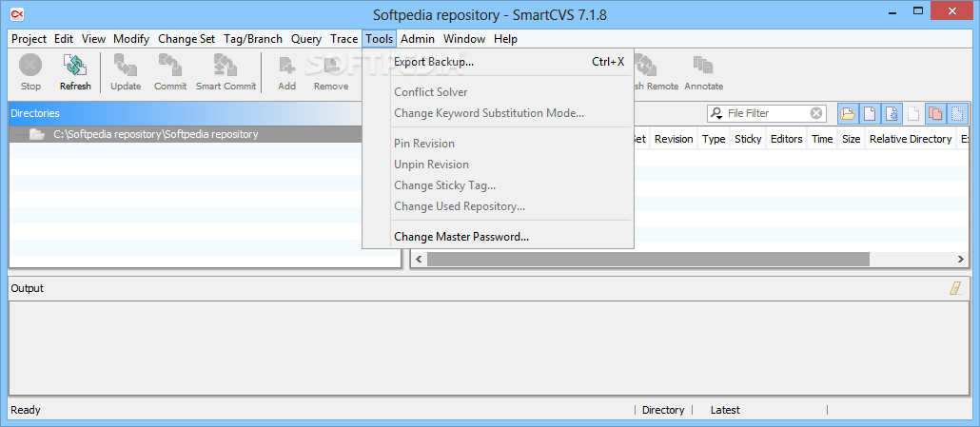The image size is (980, 427).
Task: Open the Edit menu
Action: click(x=64, y=39)
